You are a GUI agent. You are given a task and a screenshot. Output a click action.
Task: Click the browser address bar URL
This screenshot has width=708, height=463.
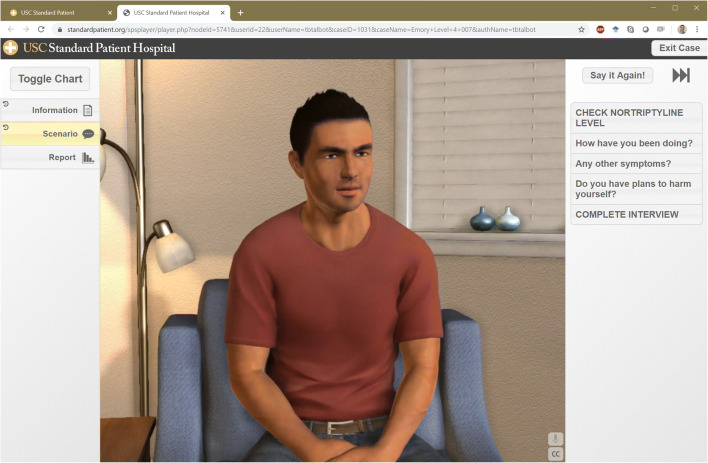point(300,30)
